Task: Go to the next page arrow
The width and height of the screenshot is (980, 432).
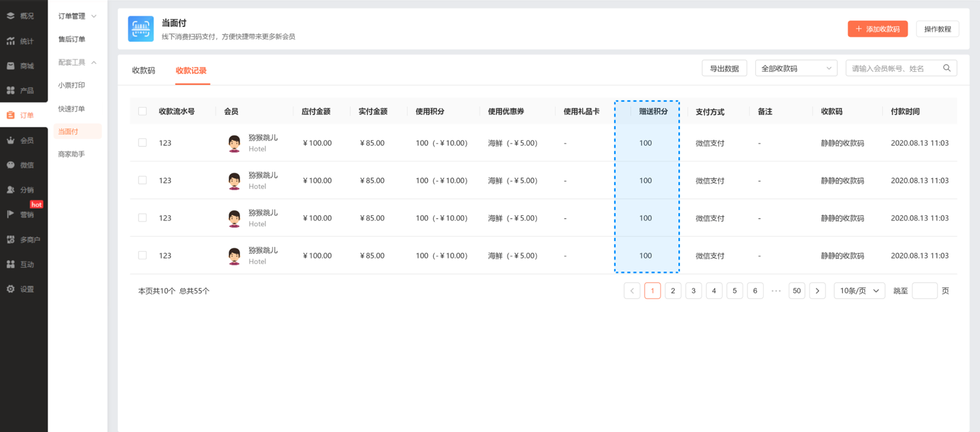Action: pos(817,291)
